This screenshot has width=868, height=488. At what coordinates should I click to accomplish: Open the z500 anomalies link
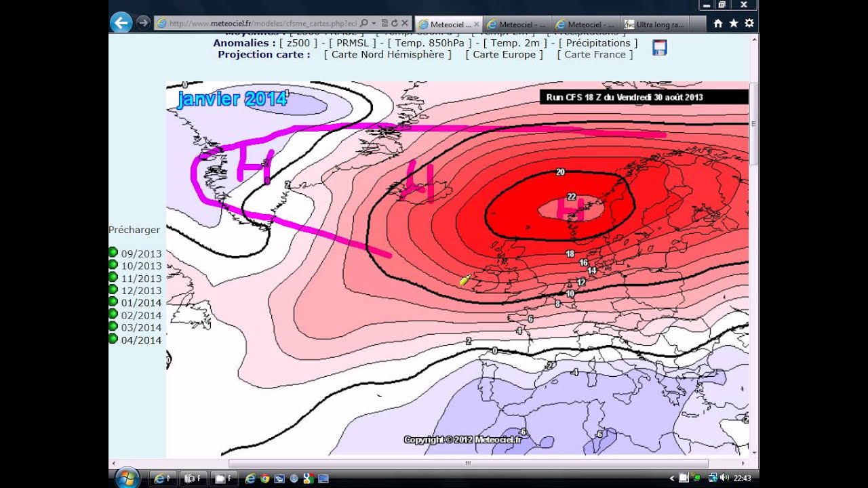298,43
